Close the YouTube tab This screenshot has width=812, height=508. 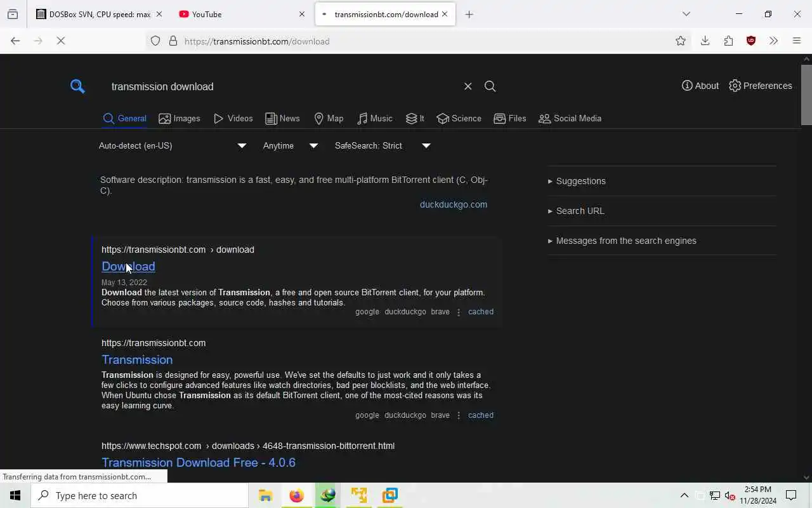302,14
